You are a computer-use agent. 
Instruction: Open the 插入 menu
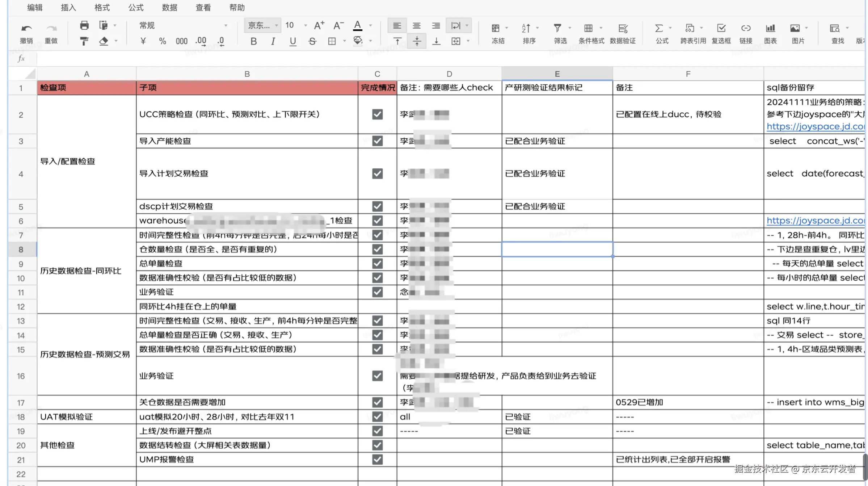pos(68,8)
